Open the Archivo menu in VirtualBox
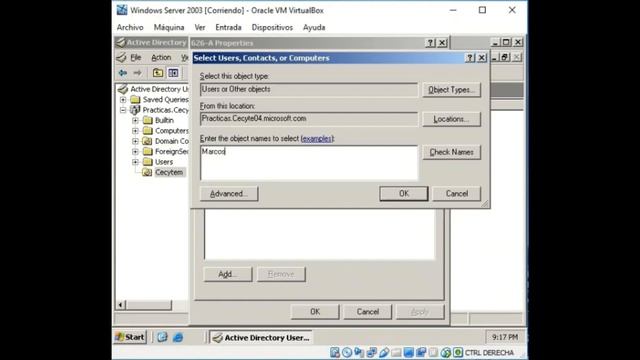640x360 pixels. click(x=130, y=27)
